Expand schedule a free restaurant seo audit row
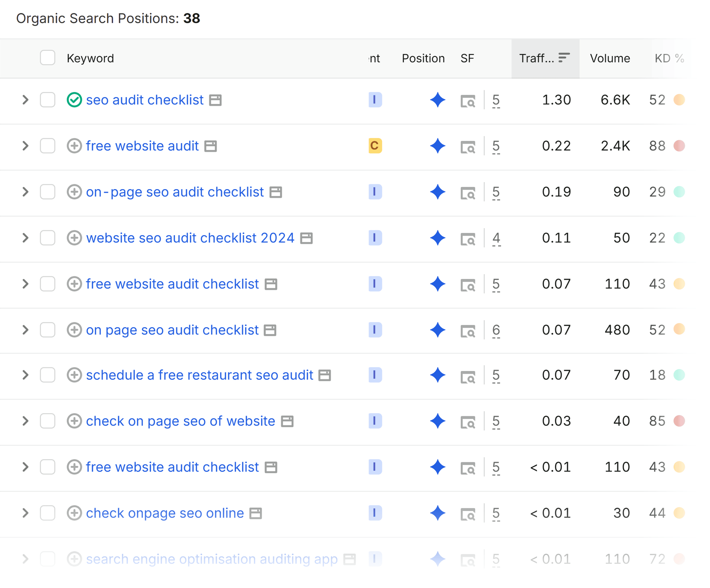 pos(25,375)
